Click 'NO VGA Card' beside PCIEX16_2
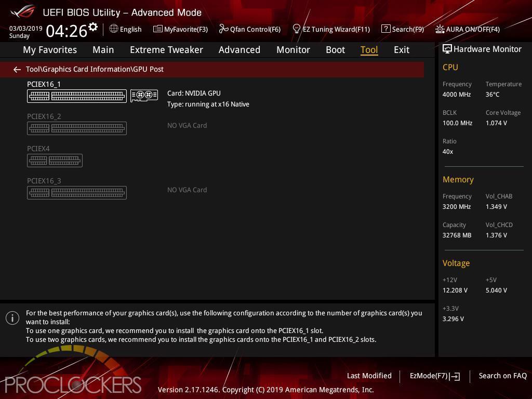This screenshot has width=532, height=399. click(187, 126)
